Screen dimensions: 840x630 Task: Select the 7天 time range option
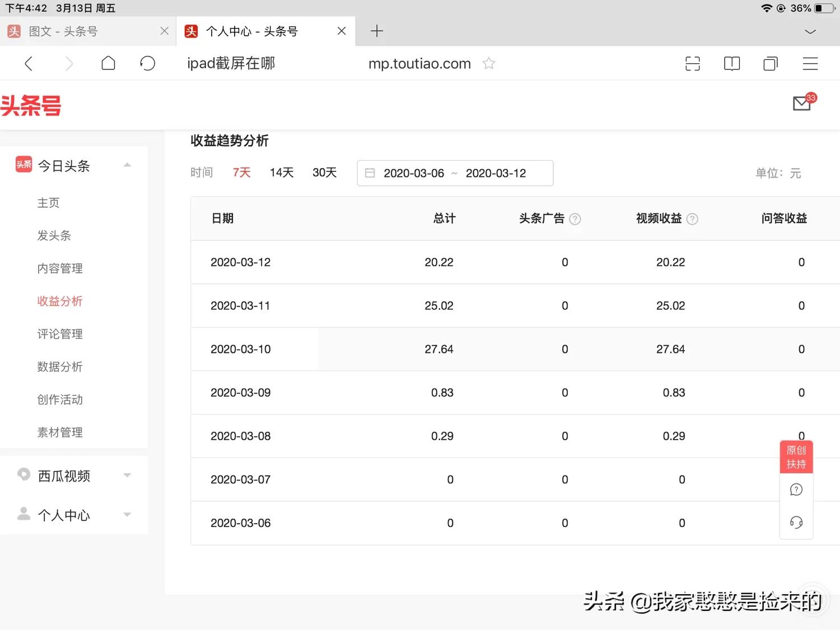(x=241, y=172)
